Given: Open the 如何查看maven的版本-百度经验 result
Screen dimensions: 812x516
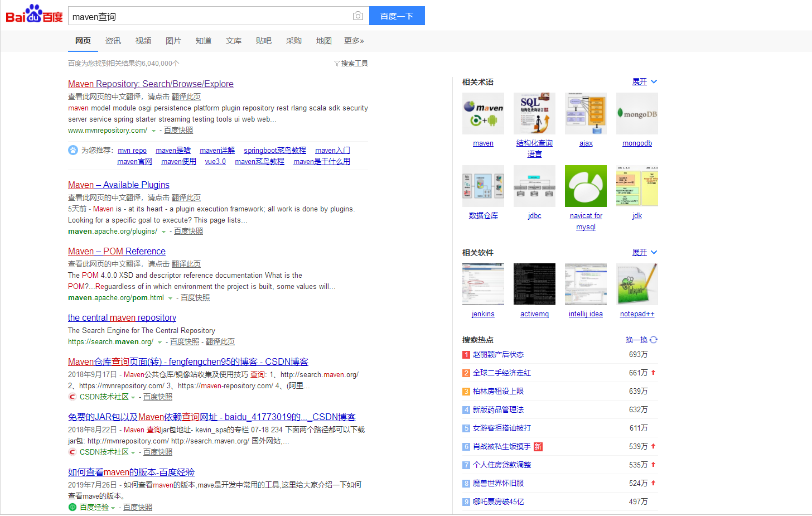Looking at the screenshot, I should pos(131,472).
